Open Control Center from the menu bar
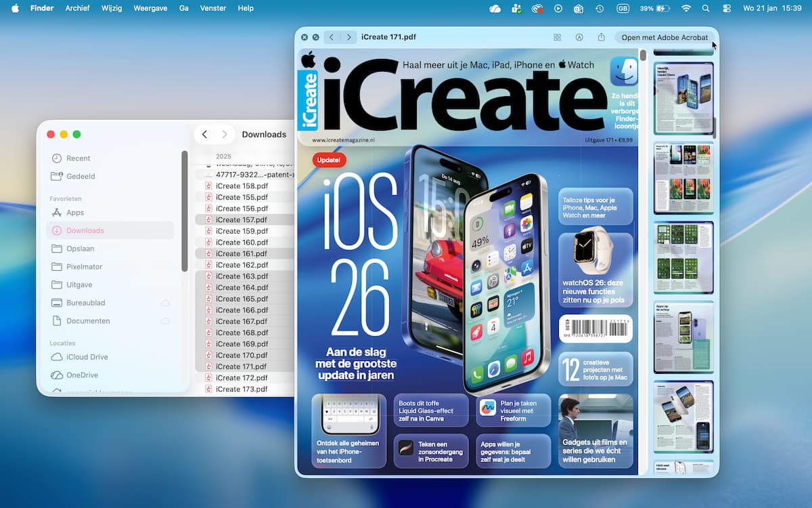Screen dimensions: 812x508 pos(727,9)
